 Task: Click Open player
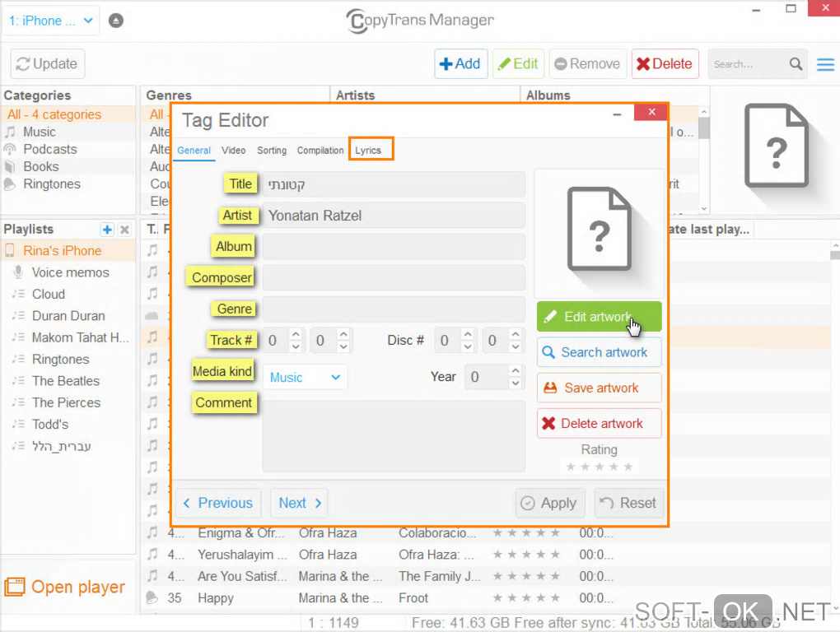[65, 587]
